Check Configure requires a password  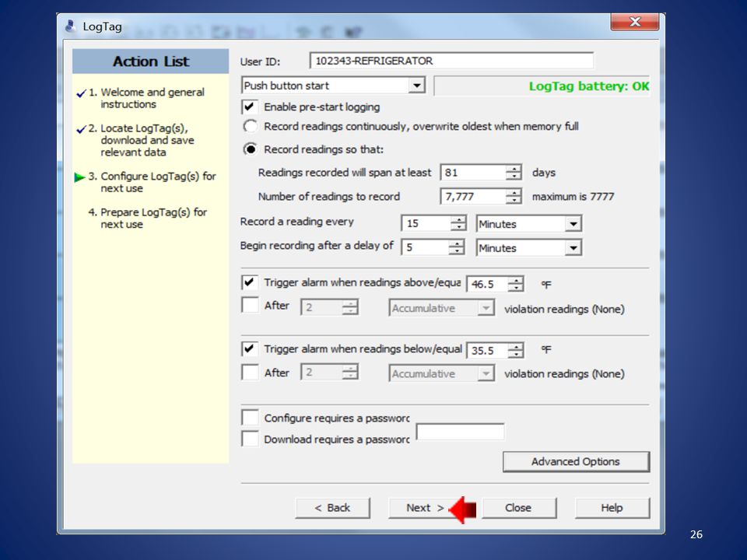[250, 418]
